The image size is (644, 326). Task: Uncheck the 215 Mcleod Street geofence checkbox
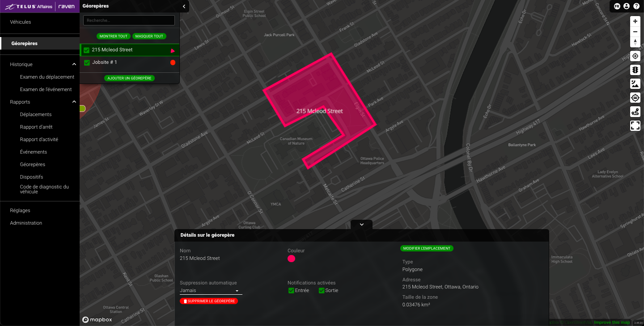click(87, 50)
